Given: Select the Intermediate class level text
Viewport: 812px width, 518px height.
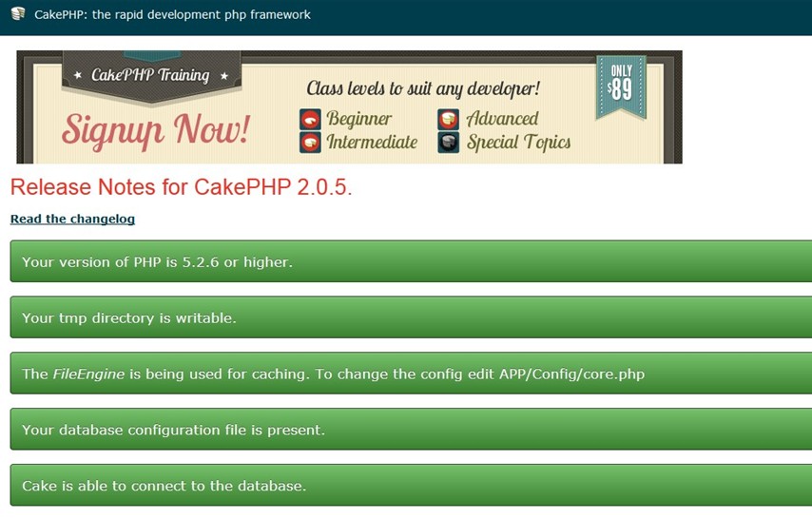Looking at the screenshot, I should (x=372, y=142).
